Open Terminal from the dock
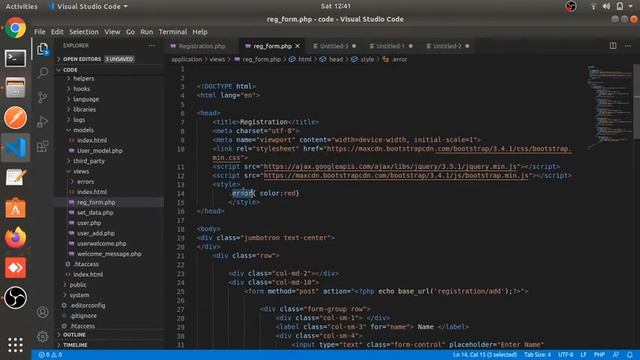This screenshot has height=360, width=640. click(x=16, y=58)
